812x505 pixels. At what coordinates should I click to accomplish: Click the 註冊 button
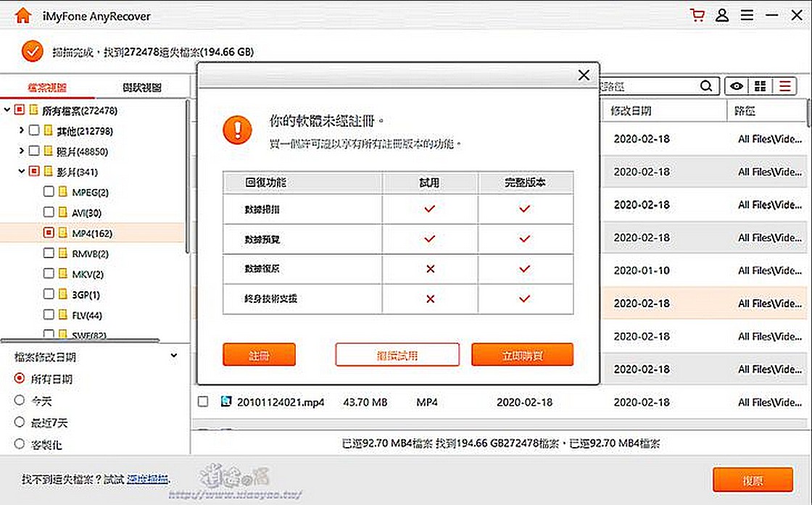[x=259, y=355]
